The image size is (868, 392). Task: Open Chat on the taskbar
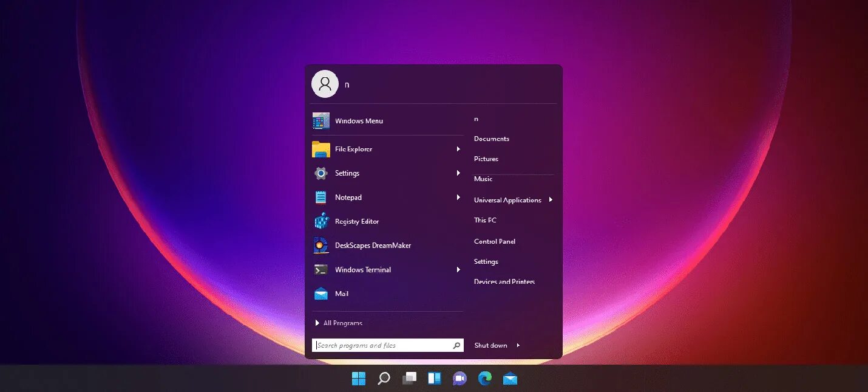pos(459,379)
